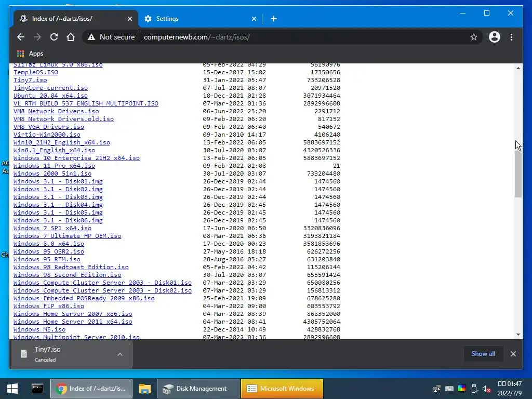532x399 pixels.
Task: Open VL_RTM_BUILD_537_ENGLISH_MULTIPOINT.ISO link
Action: pyautogui.click(x=86, y=103)
